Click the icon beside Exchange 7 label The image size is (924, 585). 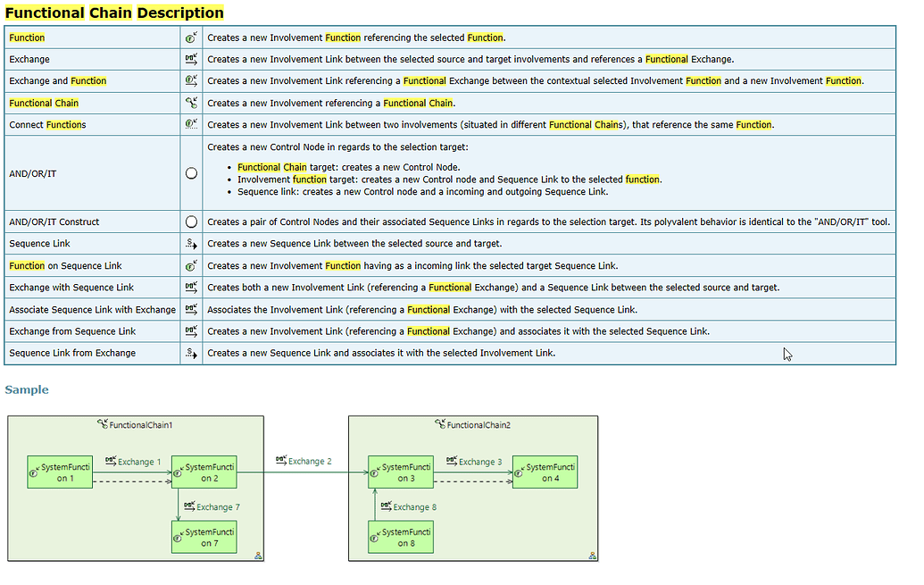(x=189, y=506)
